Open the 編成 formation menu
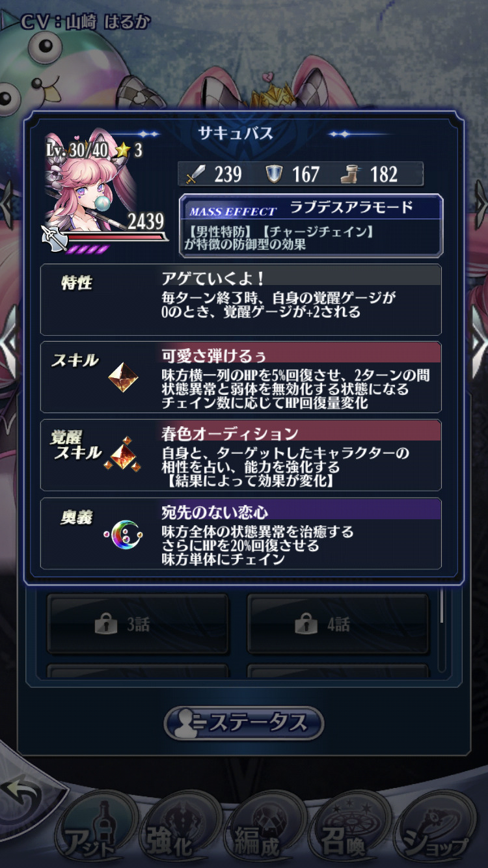This screenshot has width=488, height=868. pyautogui.click(x=256, y=832)
